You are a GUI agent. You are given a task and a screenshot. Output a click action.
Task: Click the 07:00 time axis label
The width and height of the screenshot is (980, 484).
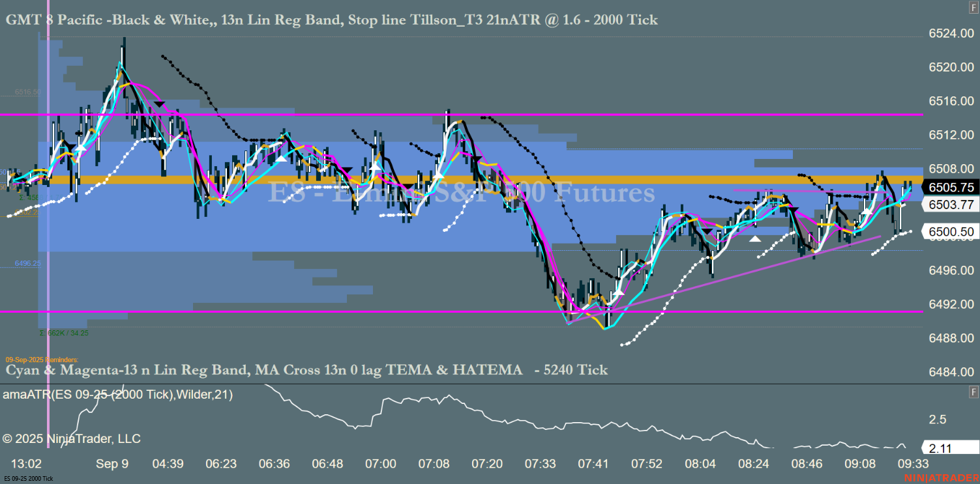pos(381,464)
